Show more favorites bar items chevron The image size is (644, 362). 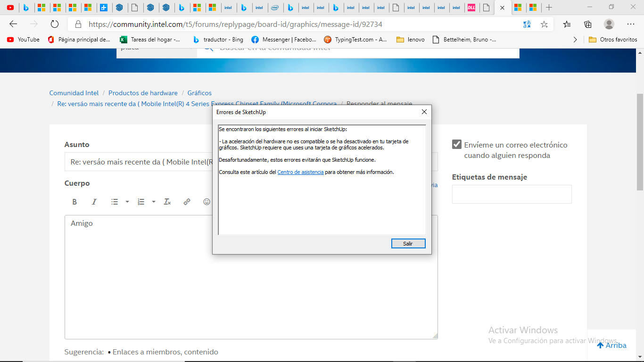[575, 40]
